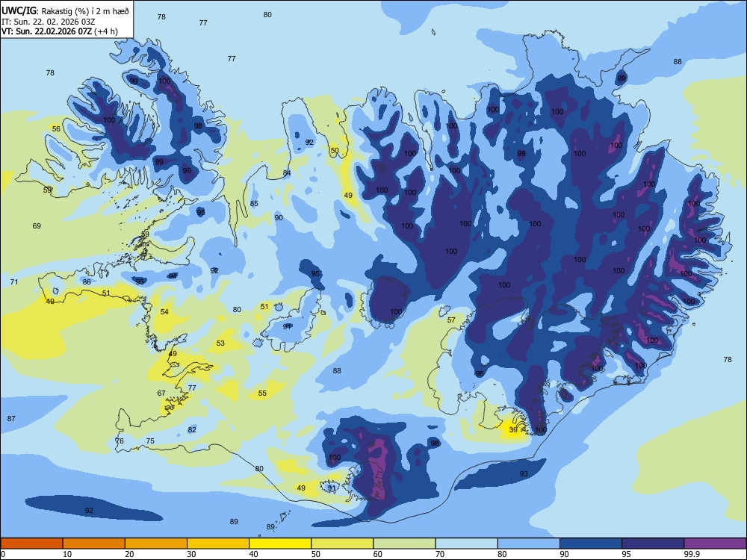Click the legend tick label '70'
The width and height of the screenshot is (747, 560).
pos(440,554)
